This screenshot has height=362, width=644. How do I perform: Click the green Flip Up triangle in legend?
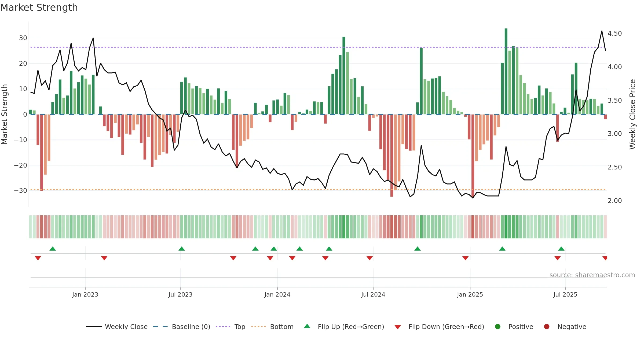click(x=307, y=326)
